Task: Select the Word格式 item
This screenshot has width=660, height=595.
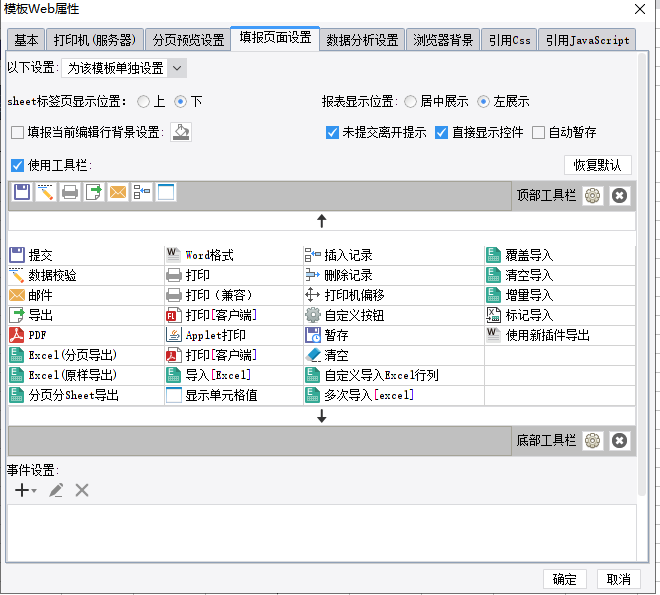Action: tap(234, 255)
